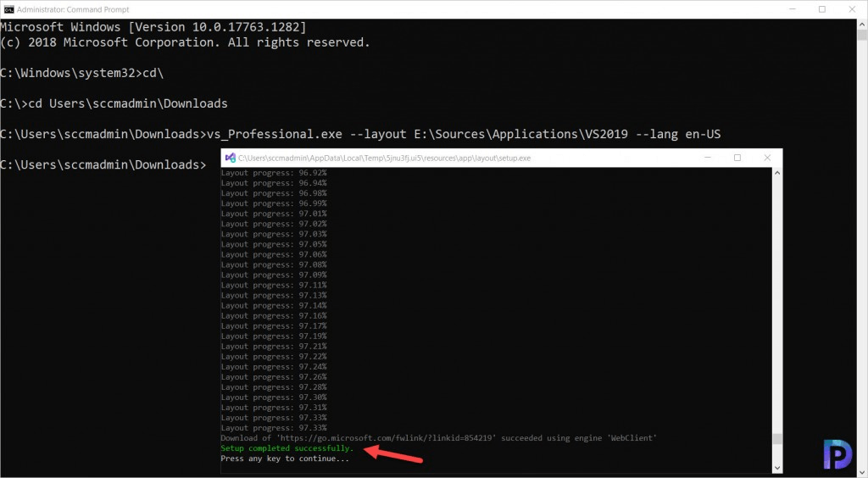The width and height of the screenshot is (868, 478).
Task: Click the 'Administrator: Command Prompt' title text
Action: [x=73, y=9]
